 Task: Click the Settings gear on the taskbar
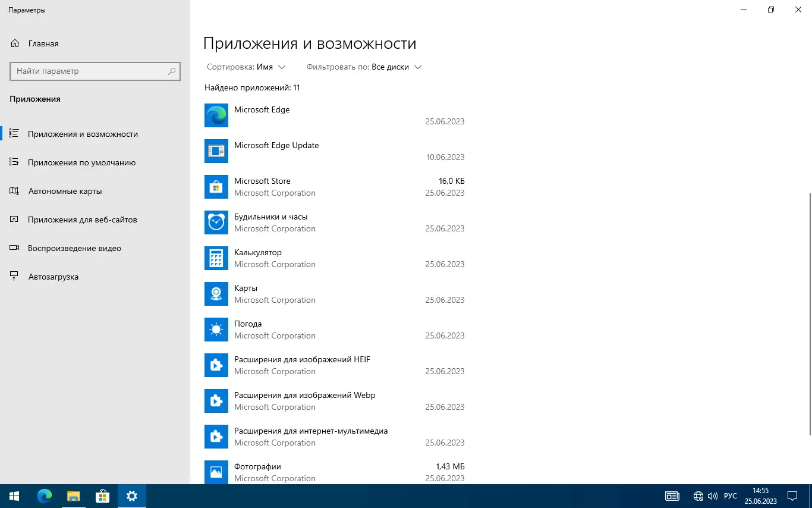[132, 496]
